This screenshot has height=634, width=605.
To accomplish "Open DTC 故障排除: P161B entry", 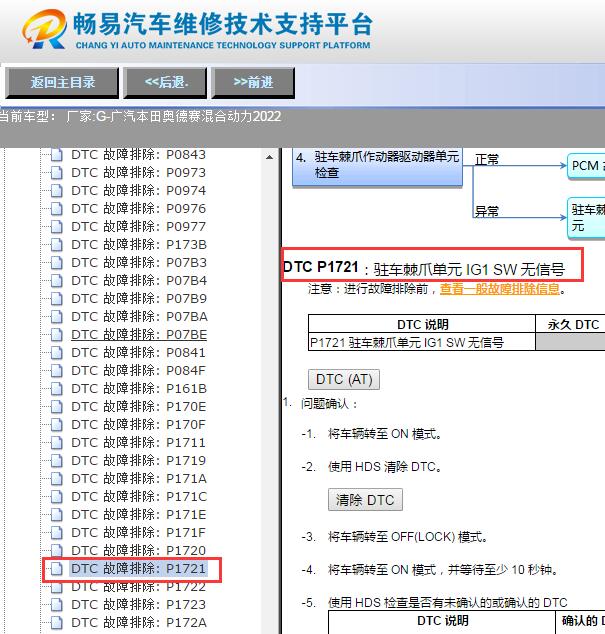I will click(x=139, y=389).
